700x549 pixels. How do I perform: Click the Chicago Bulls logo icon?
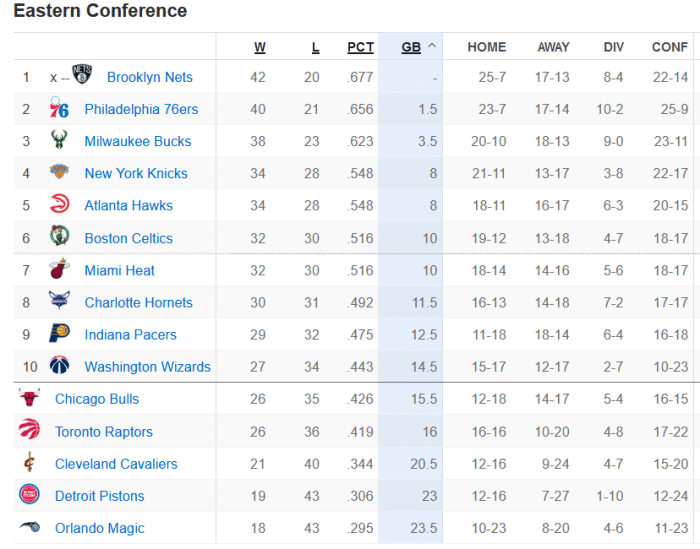coord(29,399)
